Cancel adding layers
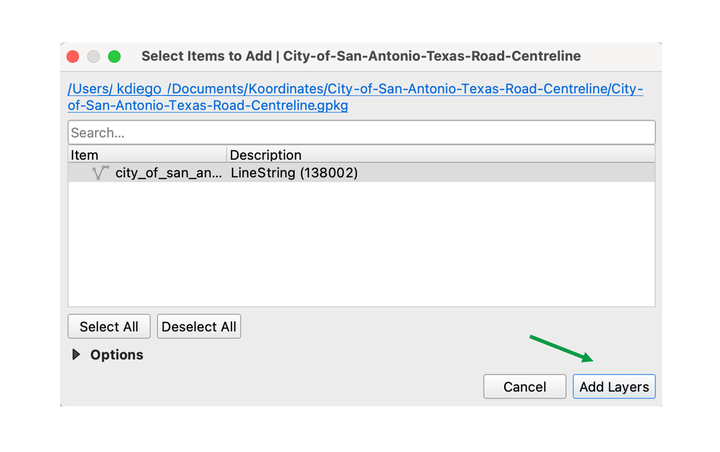The width and height of the screenshot is (720, 452). tap(524, 387)
